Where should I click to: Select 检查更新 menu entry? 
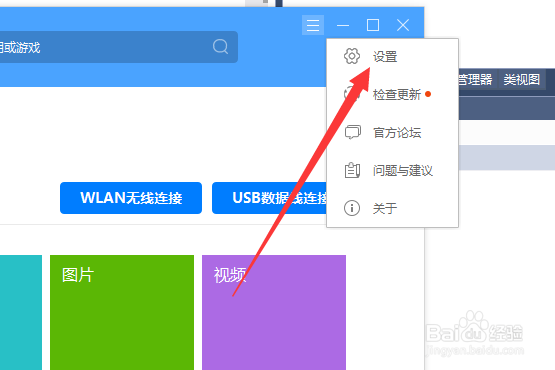coord(392,95)
